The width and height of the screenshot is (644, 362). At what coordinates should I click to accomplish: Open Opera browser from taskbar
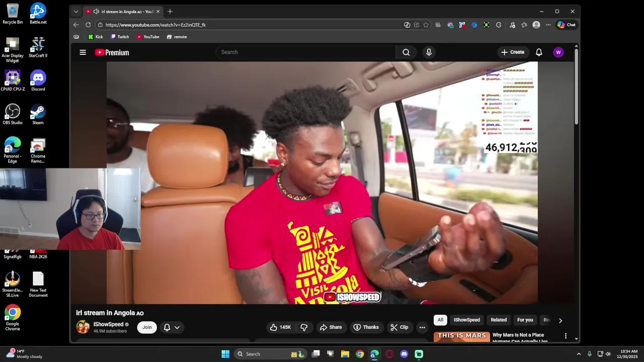point(389,354)
